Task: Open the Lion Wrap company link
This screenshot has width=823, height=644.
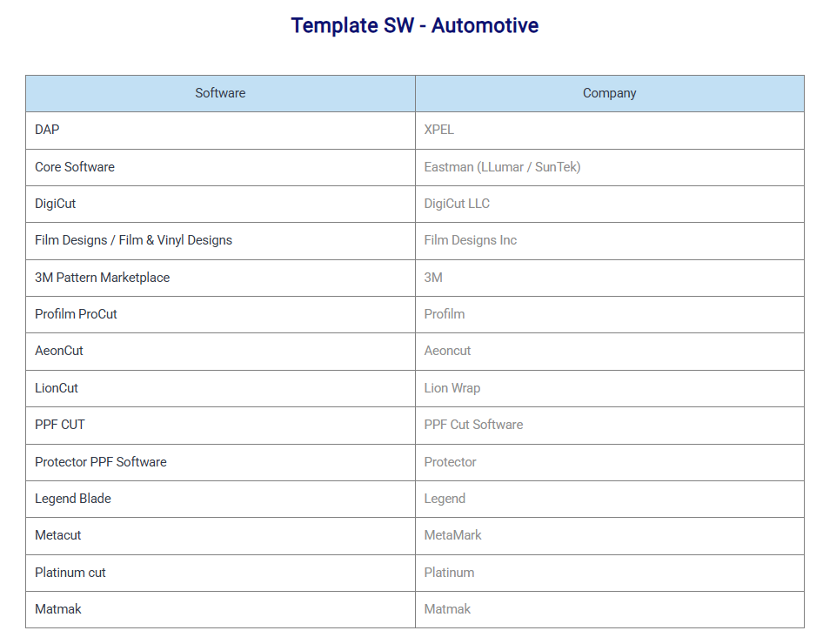Action: point(452,388)
